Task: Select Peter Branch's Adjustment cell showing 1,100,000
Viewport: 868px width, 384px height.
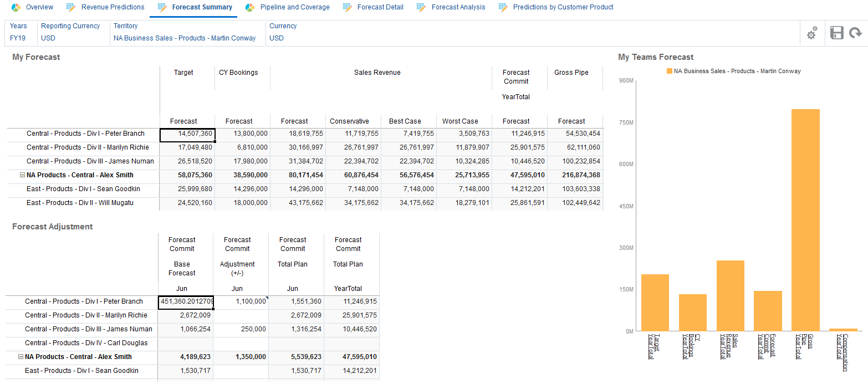Action: coord(241,301)
